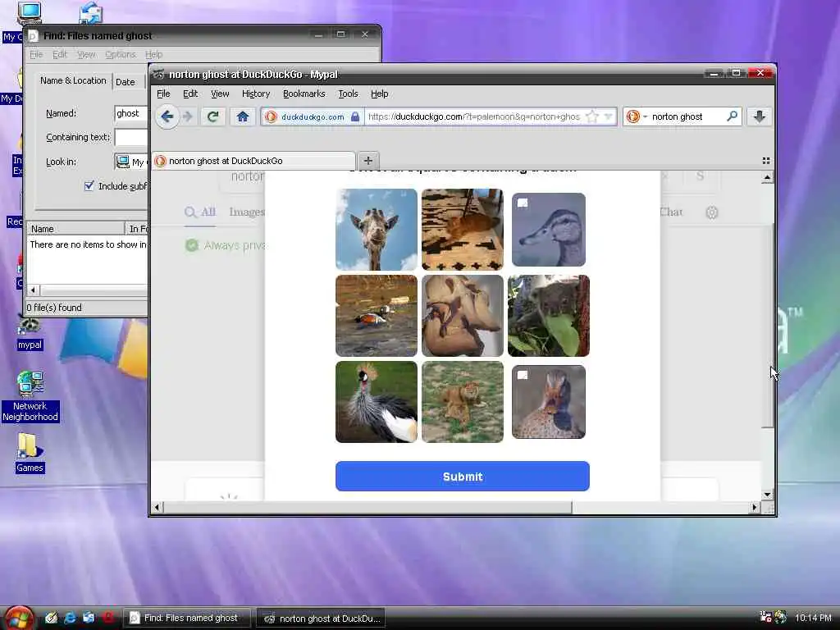Submit the captcha selection

point(463,477)
